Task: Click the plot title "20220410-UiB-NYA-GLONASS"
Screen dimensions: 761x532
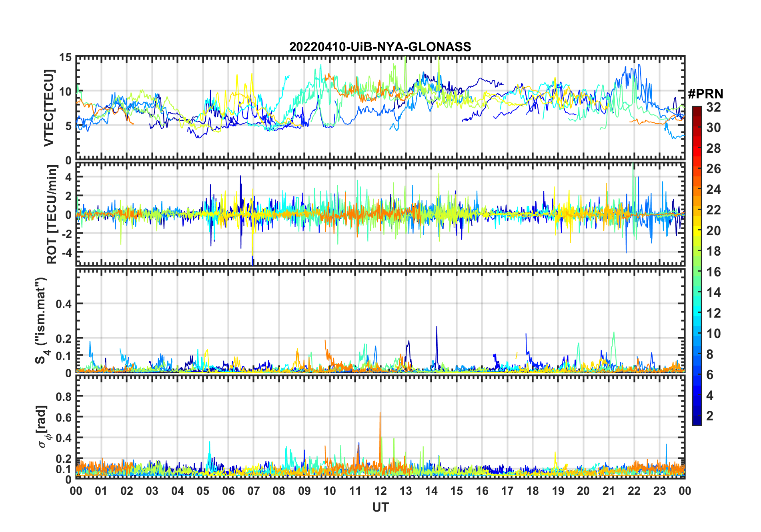Action: tap(380, 47)
